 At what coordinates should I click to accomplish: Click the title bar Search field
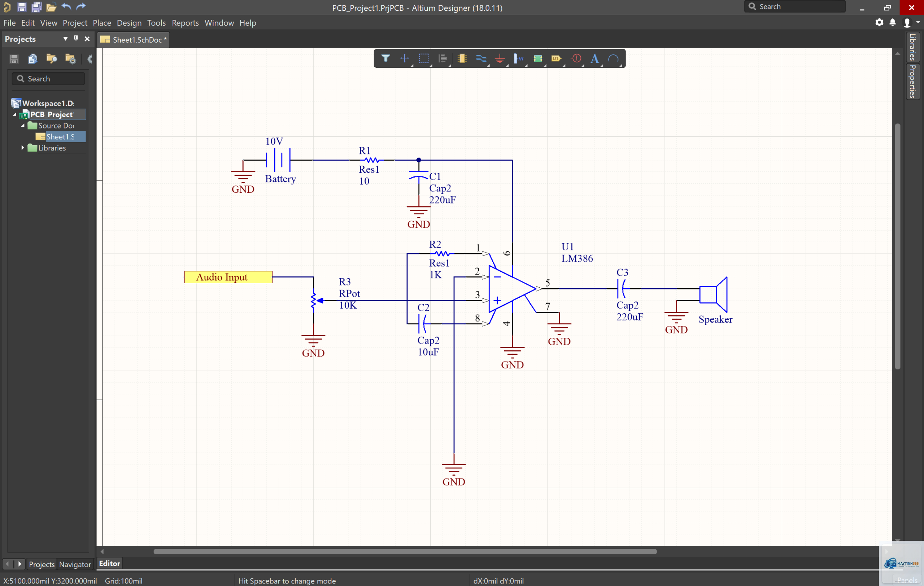[x=795, y=6]
